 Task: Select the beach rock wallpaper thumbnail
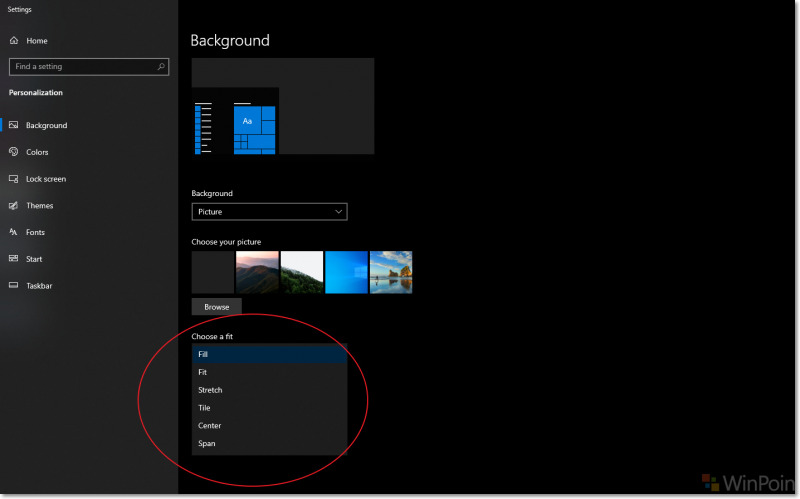pos(391,272)
